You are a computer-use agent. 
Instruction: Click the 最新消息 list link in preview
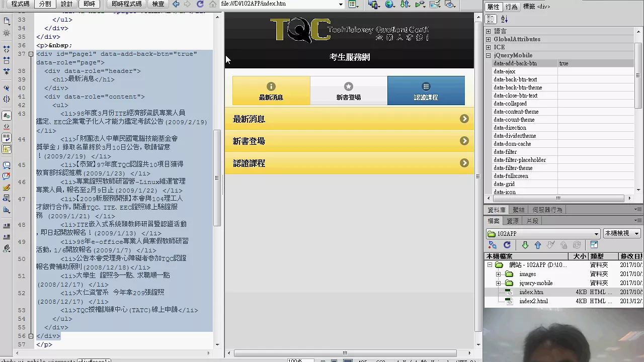pos(349,119)
